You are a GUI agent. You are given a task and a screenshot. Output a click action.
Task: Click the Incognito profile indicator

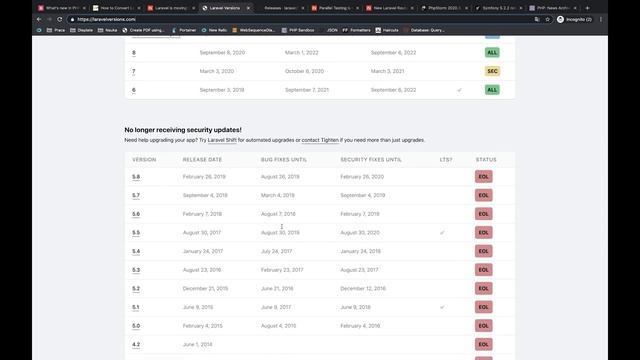(x=574, y=19)
